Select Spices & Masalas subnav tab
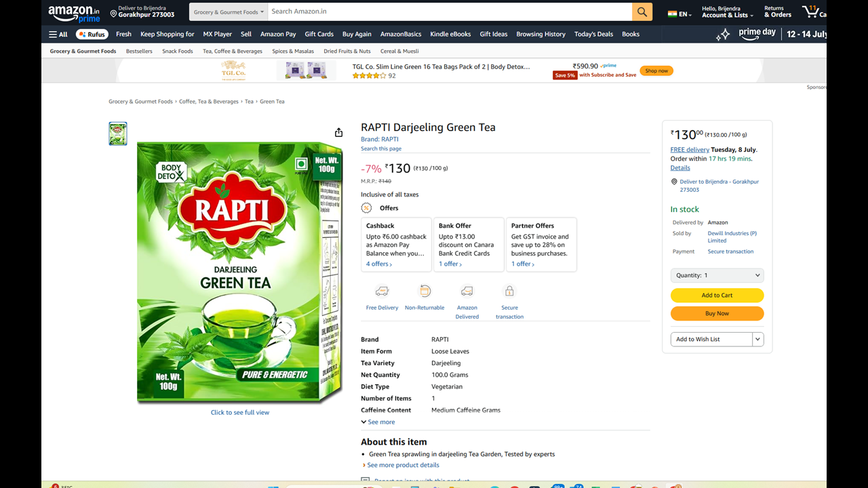 pos(293,51)
